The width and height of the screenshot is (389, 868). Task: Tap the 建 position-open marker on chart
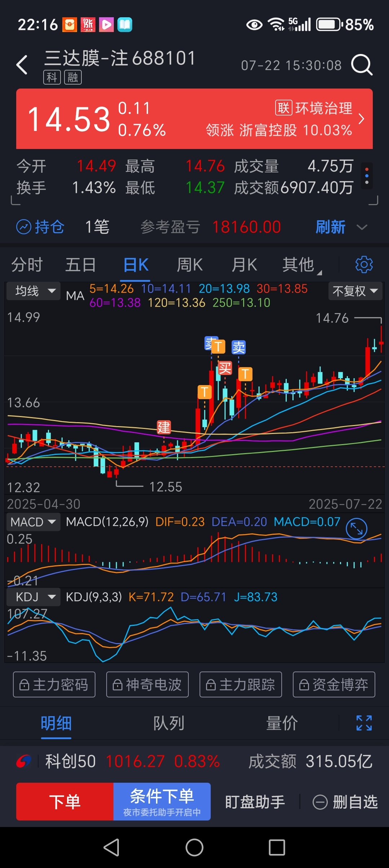(x=164, y=428)
